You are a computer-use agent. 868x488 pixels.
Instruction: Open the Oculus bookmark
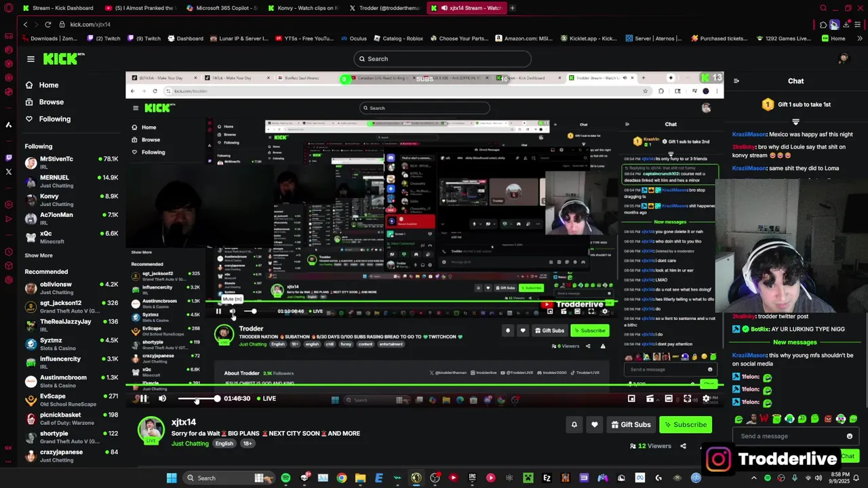[353, 39]
